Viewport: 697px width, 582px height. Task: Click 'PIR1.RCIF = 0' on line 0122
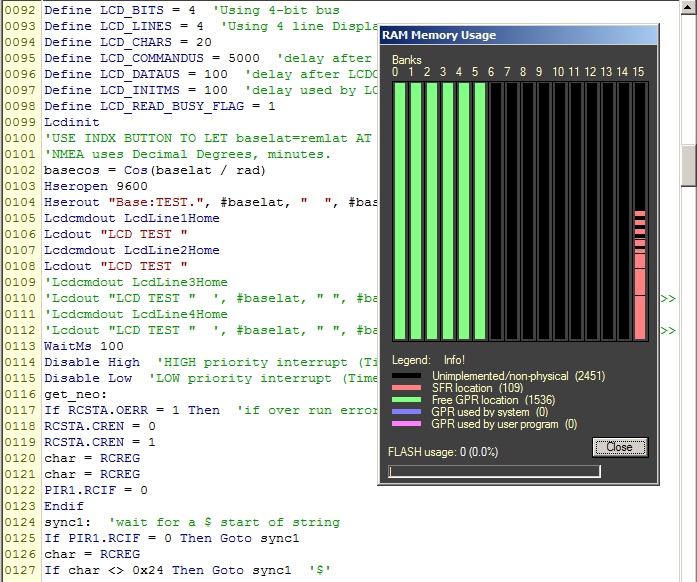pyautogui.click(x=96, y=490)
